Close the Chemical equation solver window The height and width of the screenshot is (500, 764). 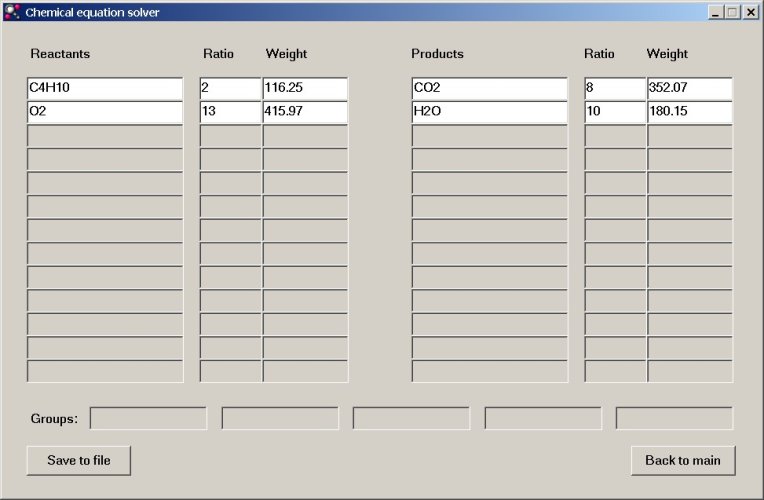click(x=751, y=12)
